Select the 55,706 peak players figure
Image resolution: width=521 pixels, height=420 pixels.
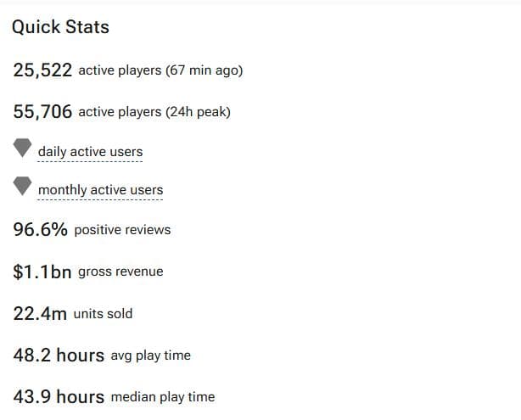(x=42, y=112)
